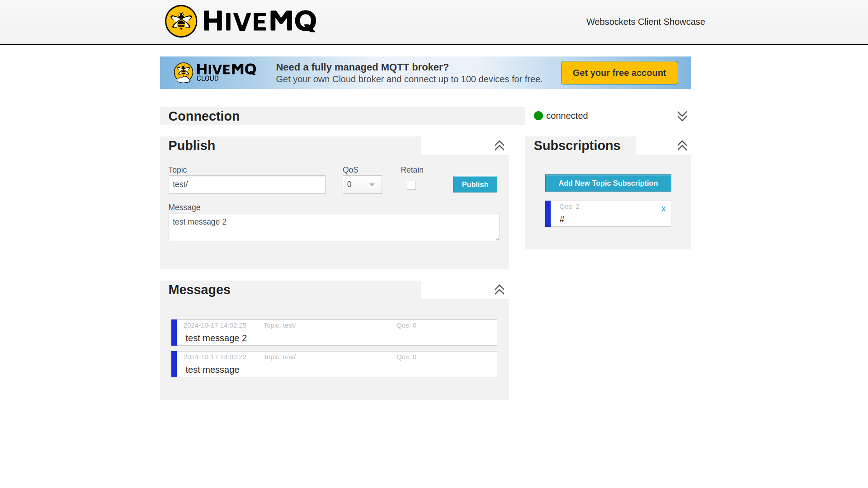The height and width of the screenshot is (488, 868).
Task: Click the blue accent bar next to QoS 2 subscription
Action: click(x=548, y=213)
